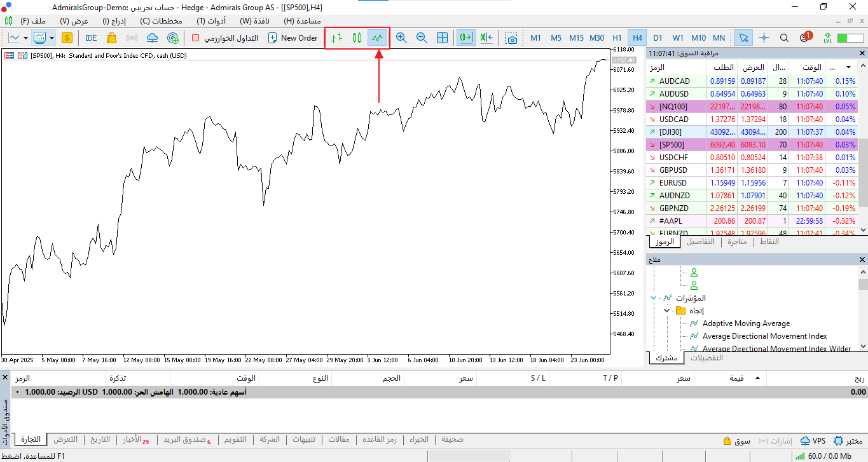Select the [SP500] row in market watch
This screenshot has width=868, height=462.
[x=752, y=145]
